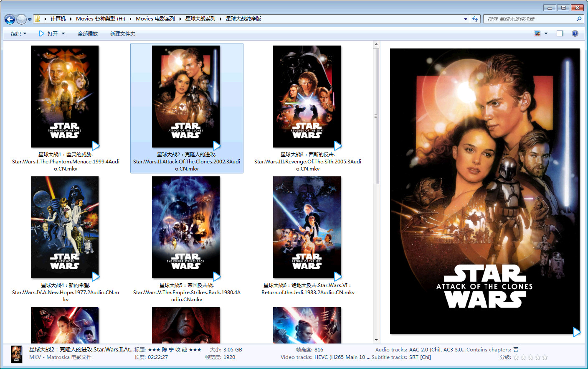Click the 新建文件夹 button
Image resolution: width=588 pixels, height=369 pixels.
pos(123,33)
